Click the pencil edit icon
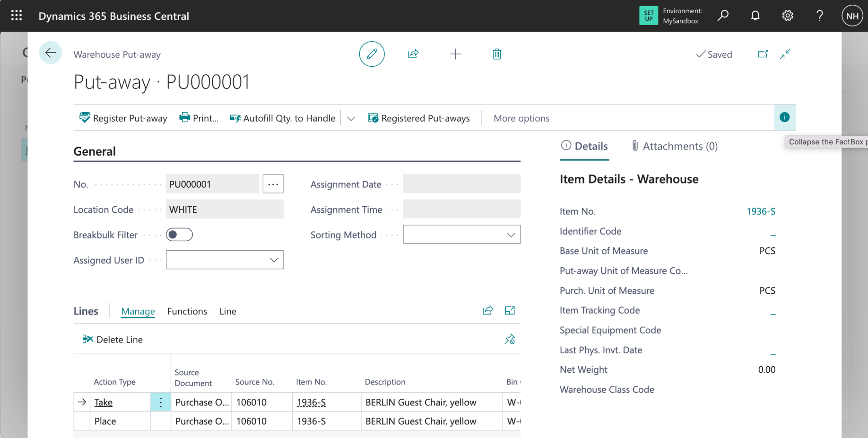The width and height of the screenshot is (868, 438). coord(372,54)
